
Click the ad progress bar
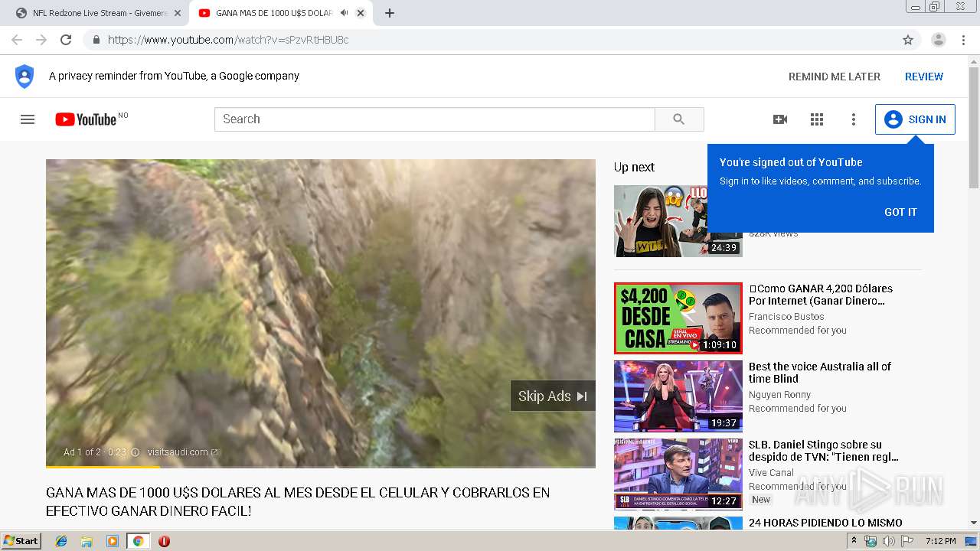point(321,467)
